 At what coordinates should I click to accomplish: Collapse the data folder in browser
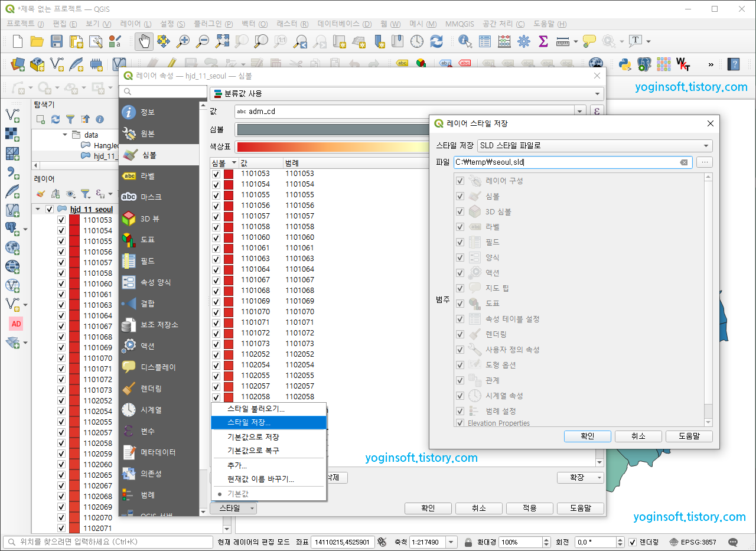tap(66, 135)
